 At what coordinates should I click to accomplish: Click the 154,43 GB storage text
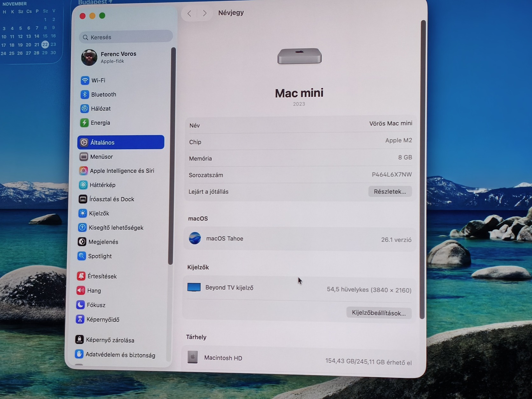click(x=368, y=361)
